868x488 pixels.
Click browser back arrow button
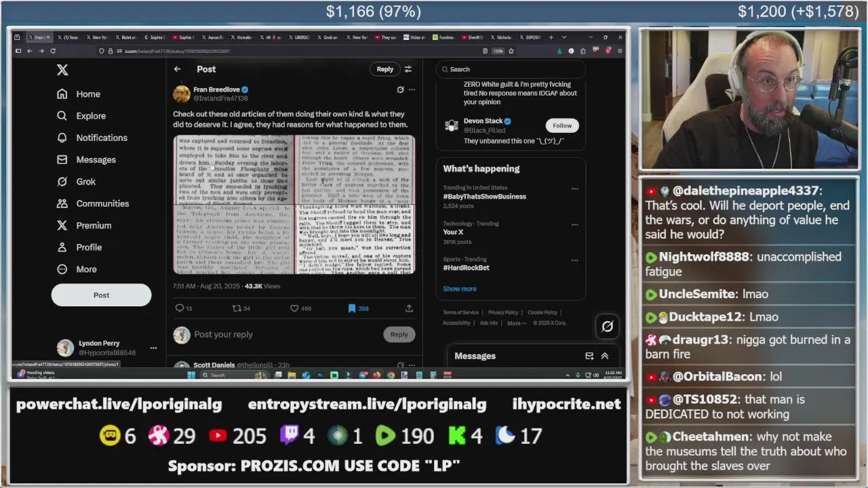coord(30,51)
